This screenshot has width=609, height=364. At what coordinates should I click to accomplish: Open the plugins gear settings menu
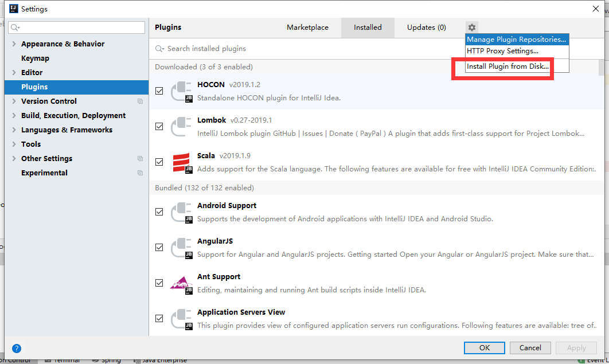click(x=471, y=28)
